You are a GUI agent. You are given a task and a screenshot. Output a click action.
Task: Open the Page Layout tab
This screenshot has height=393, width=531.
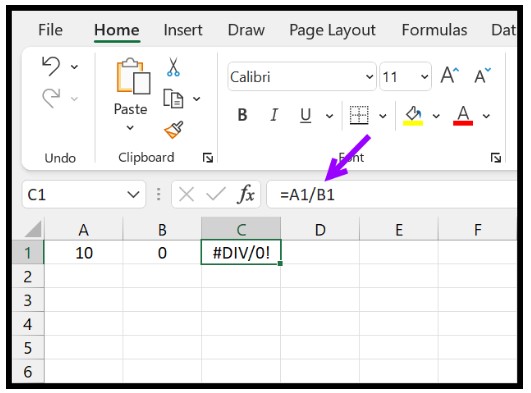(x=332, y=30)
